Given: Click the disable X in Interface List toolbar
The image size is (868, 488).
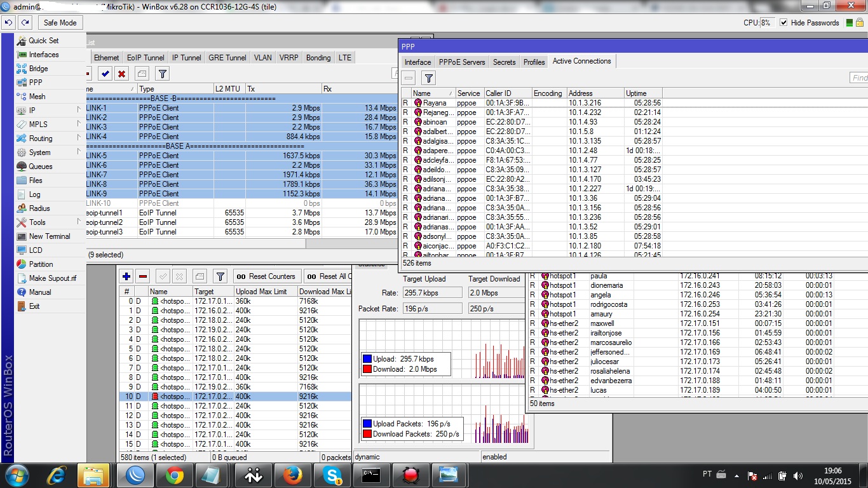Looking at the screenshot, I should click(x=121, y=74).
